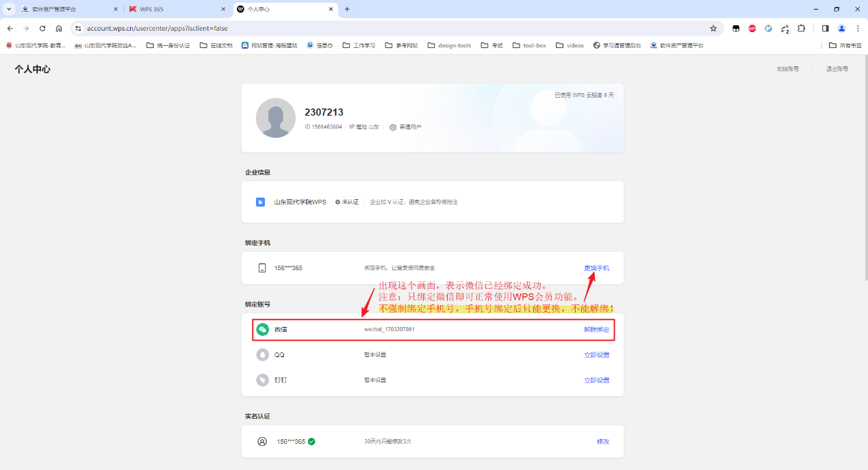The height and width of the screenshot is (470, 868).
Task: Click the WeChat green icon in bound accounts
Action: coord(262,330)
